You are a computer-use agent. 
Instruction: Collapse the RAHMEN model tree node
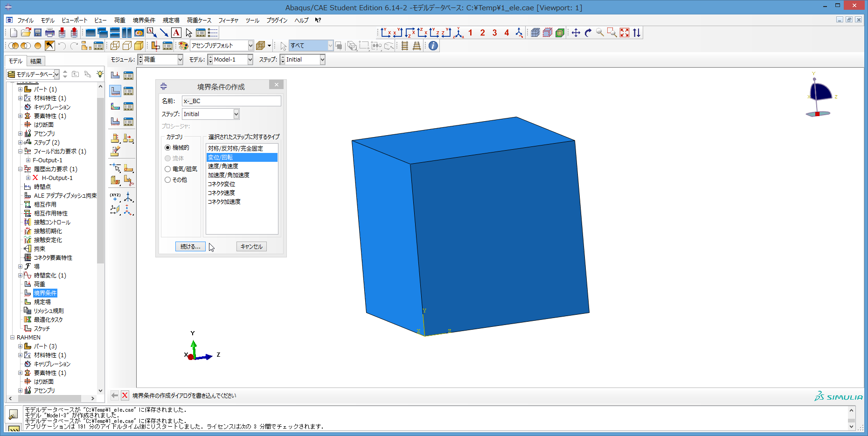tap(13, 337)
